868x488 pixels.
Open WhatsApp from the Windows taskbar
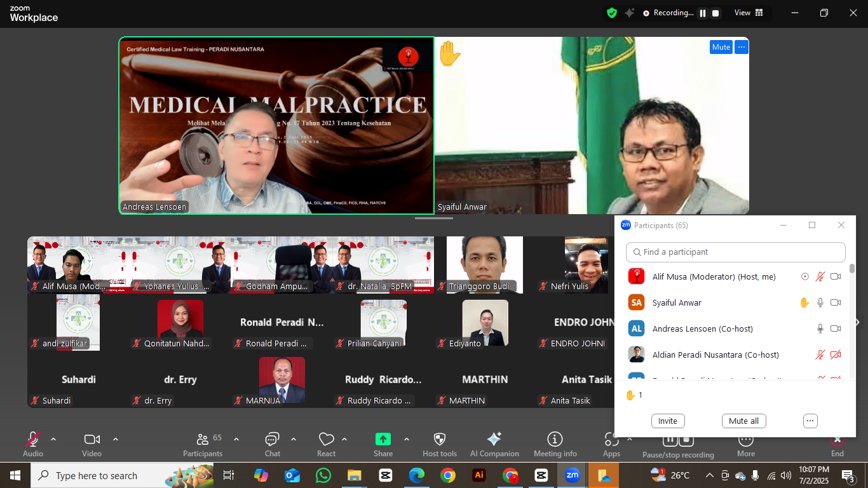tap(323, 475)
